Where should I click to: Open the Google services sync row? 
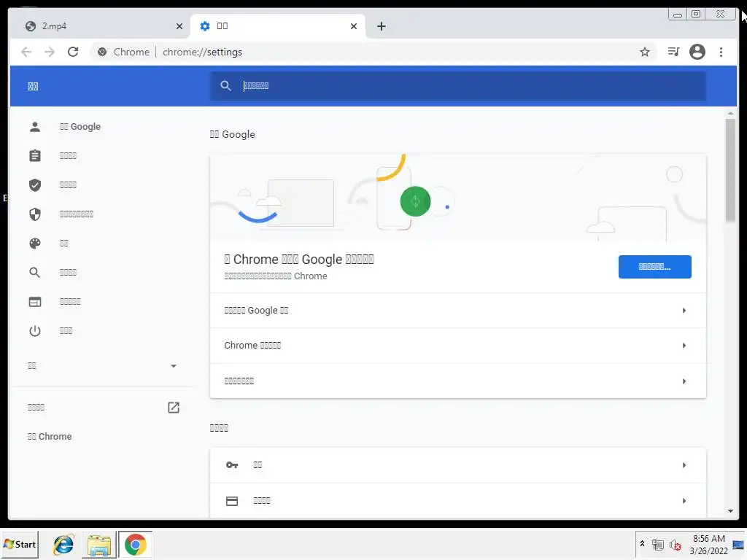(x=458, y=311)
